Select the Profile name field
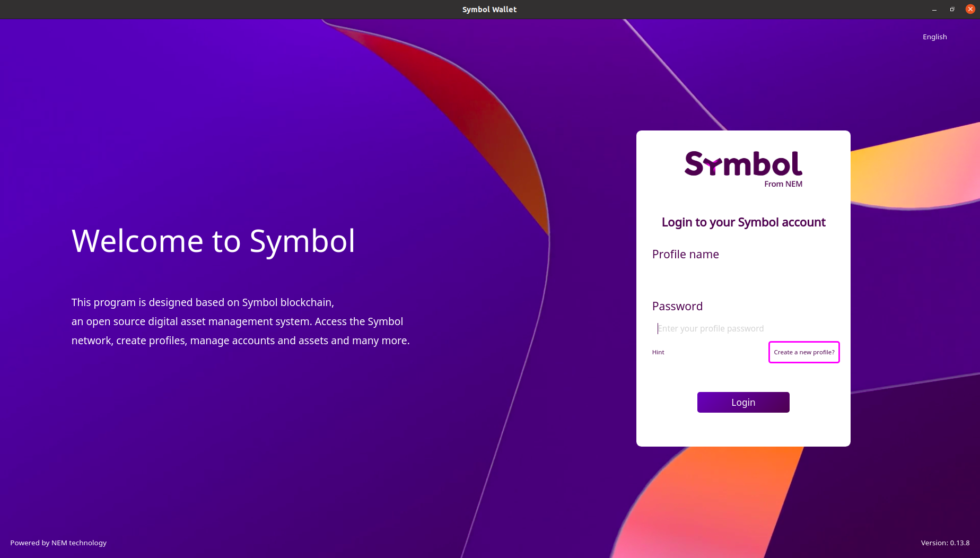 coord(743,277)
